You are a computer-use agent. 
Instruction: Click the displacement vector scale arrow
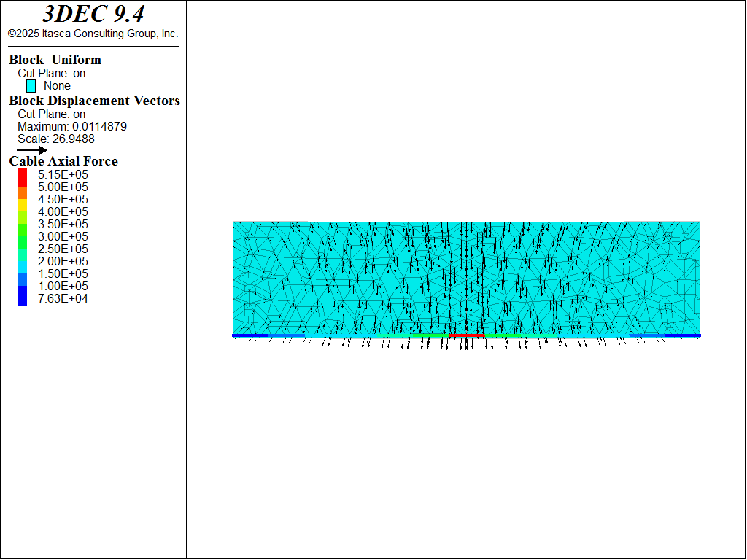point(32,150)
